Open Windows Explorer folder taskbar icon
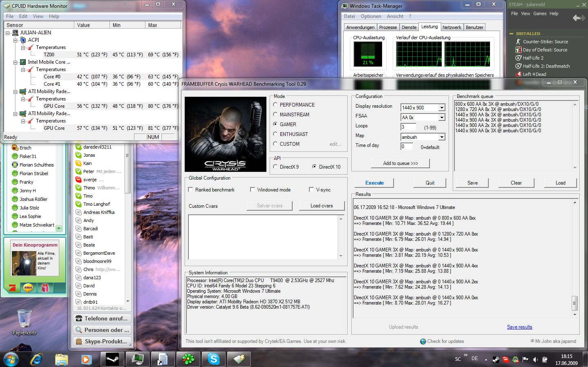This screenshot has height=367, width=588. pyautogui.click(x=61, y=360)
